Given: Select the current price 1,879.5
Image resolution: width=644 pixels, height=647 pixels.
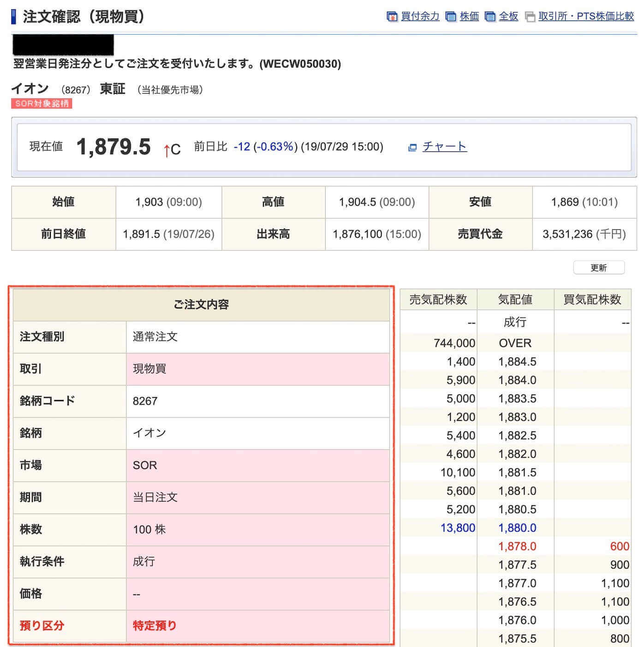Looking at the screenshot, I should 113,147.
